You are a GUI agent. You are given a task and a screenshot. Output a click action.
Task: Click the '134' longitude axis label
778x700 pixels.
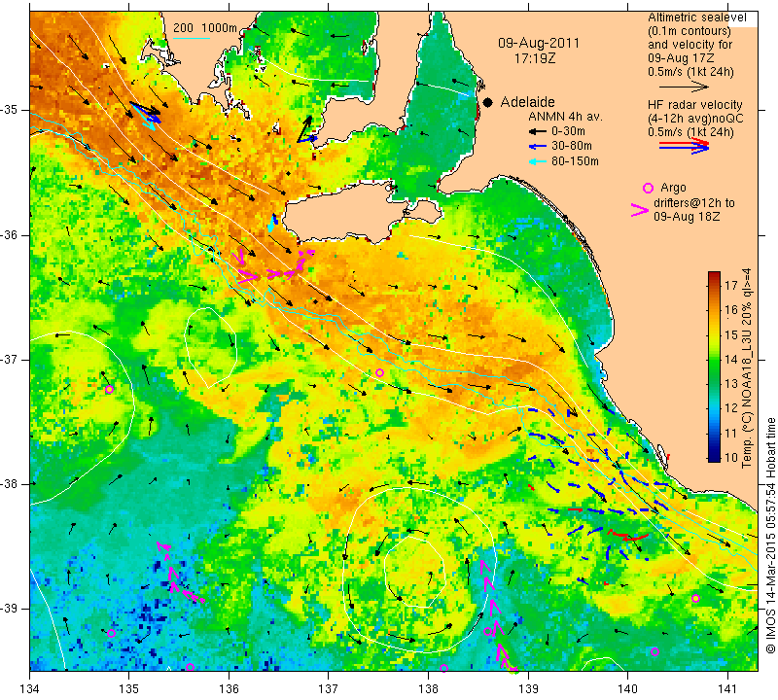coord(30,688)
